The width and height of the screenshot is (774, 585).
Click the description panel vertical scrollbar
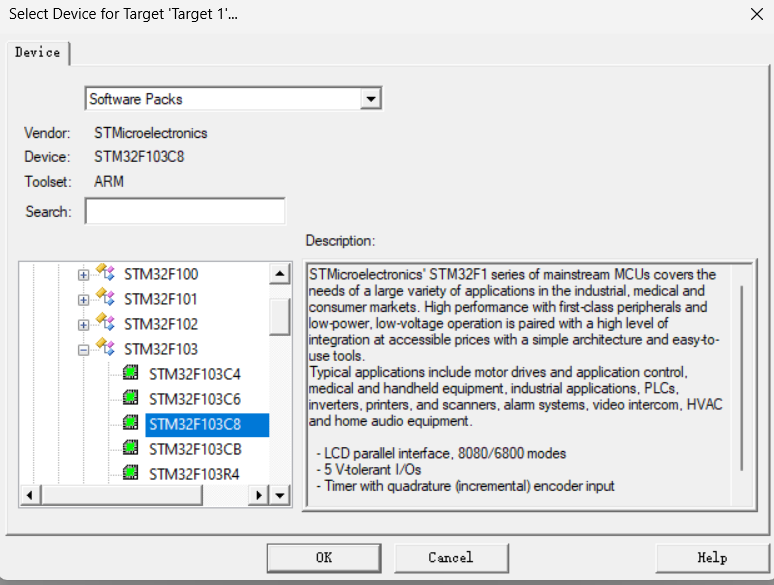click(x=741, y=378)
